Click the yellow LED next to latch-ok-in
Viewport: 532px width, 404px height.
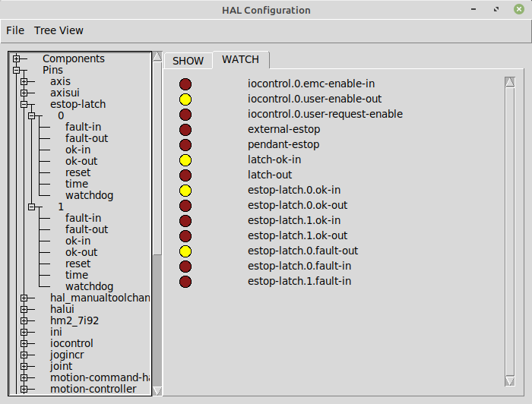[185, 160]
